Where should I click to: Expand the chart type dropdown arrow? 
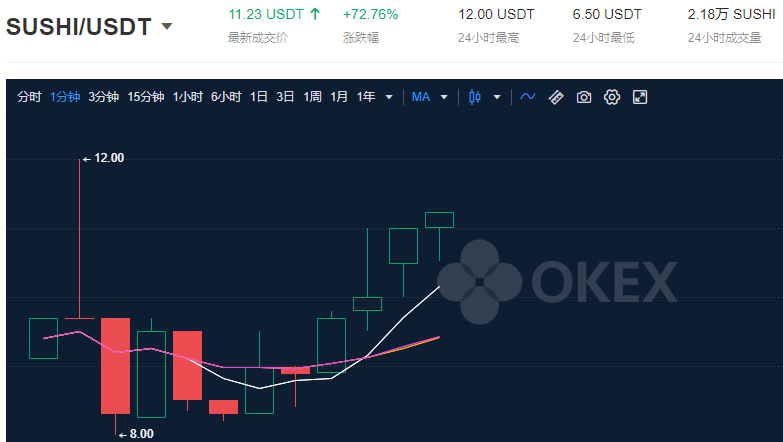pos(497,97)
